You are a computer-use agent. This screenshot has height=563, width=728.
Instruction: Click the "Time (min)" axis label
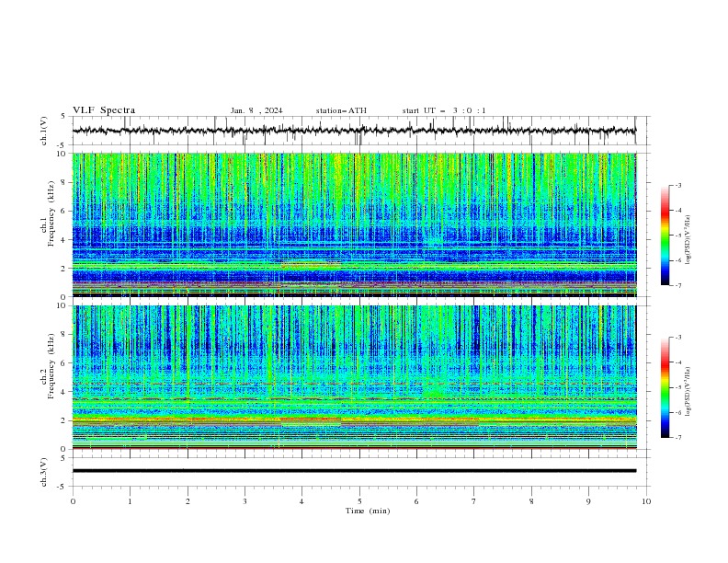(368, 511)
